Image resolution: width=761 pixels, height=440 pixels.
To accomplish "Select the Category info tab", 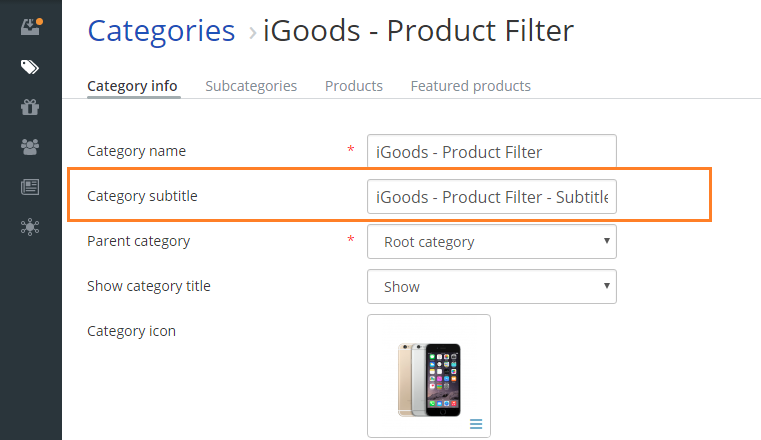I will coord(132,86).
